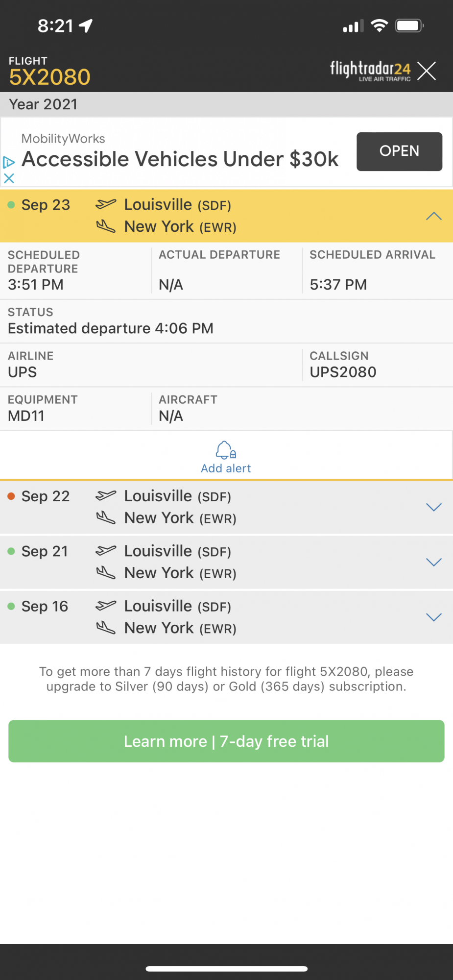The height and width of the screenshot is (980, 453).
Task: Tap the Flightradar24 logo
Action: click(x=370, y=71)
